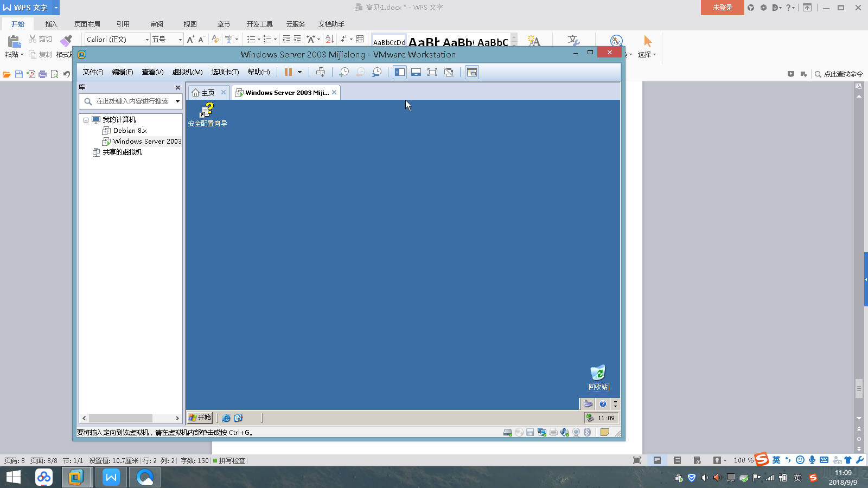Screen dimensions: 868x488
Task: Switch to the WPS 审阅 ribbon tab
Action: pos(157,24)
